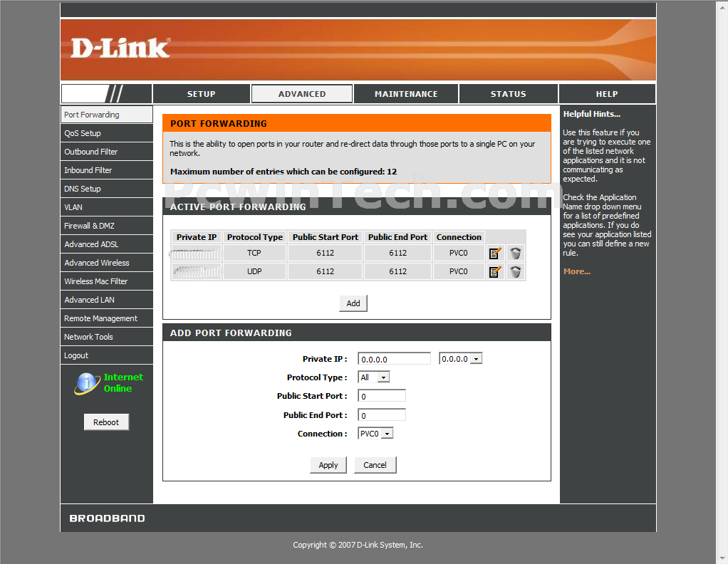Image resolution: width=728 pixels, height=564 pixels.
Task: Select the TCP protocol cell
Action: point(254,253)
